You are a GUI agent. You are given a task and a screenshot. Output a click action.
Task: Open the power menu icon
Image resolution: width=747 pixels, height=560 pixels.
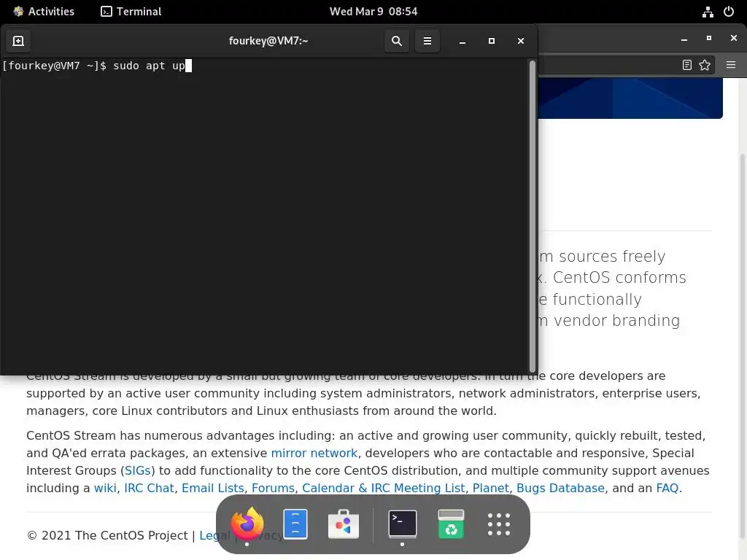[729, 12]
